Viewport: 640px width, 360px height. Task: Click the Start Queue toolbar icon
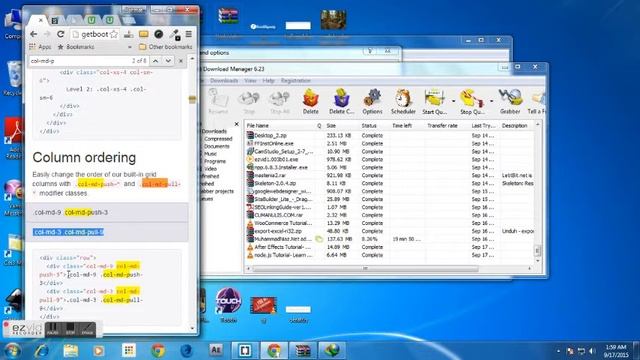click(x=434, y=102)
